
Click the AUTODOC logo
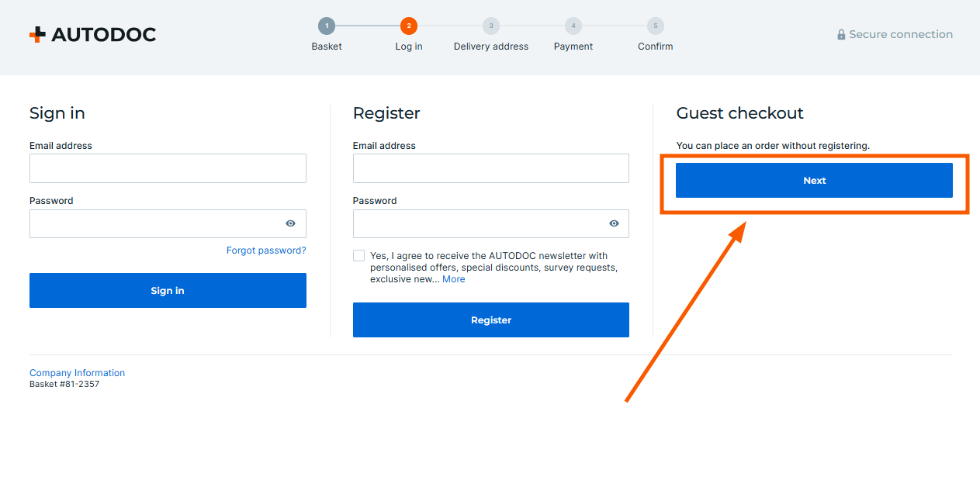pyautogui.click(x=92, y=34)
